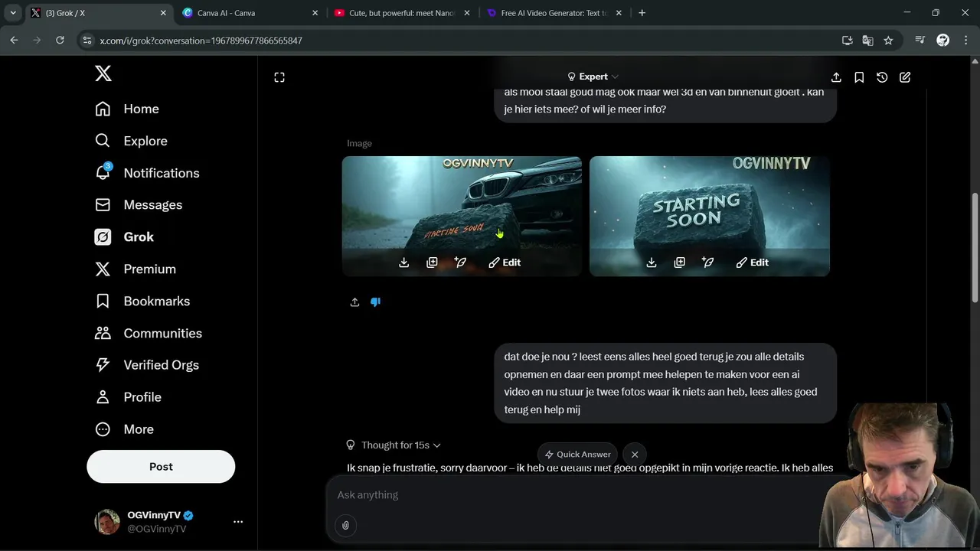Click share icon below the images
980x551 pixels.
tap(354, 302)
